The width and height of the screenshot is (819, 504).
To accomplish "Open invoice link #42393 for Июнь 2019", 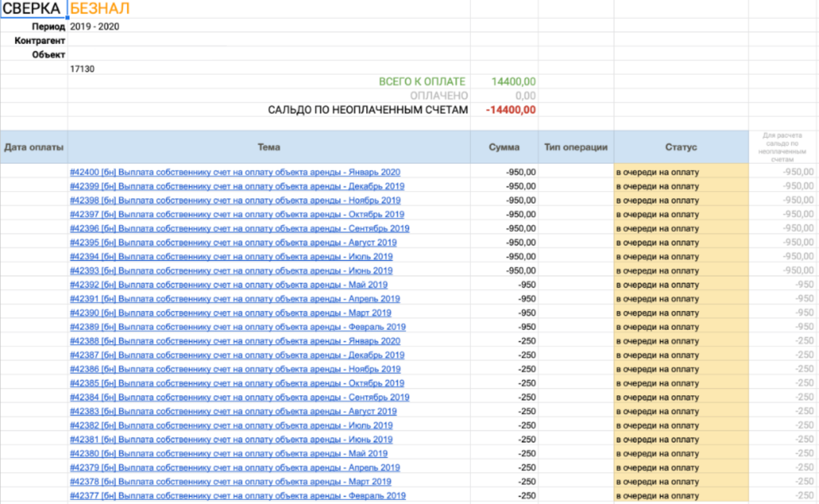I will pos(232,271).
